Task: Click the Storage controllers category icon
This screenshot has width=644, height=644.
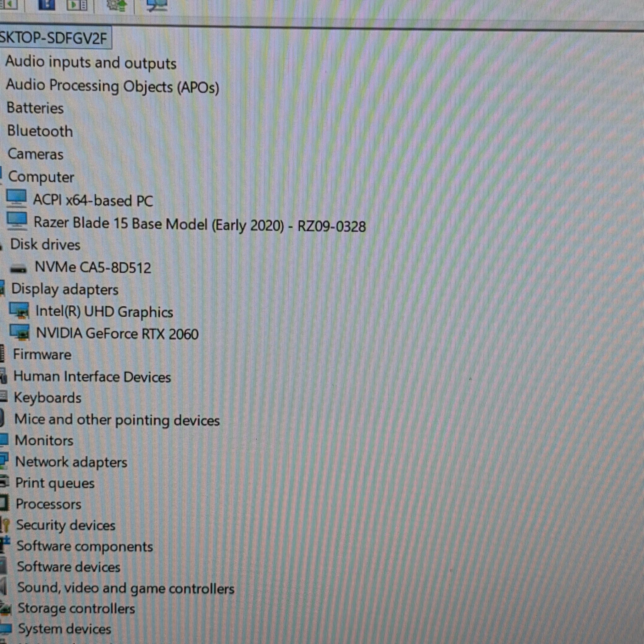Action: (x=5, y=608)
